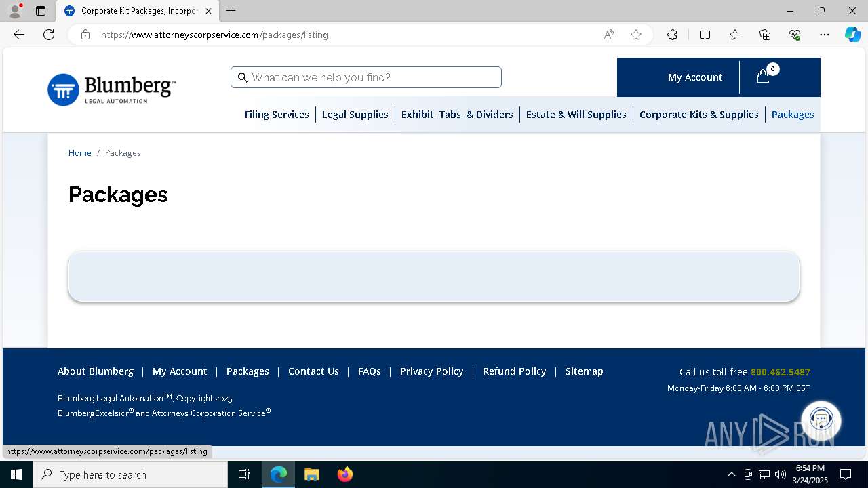Open clock and date in taskbar
The image size is (868, 488).
(x=811, y=474)
